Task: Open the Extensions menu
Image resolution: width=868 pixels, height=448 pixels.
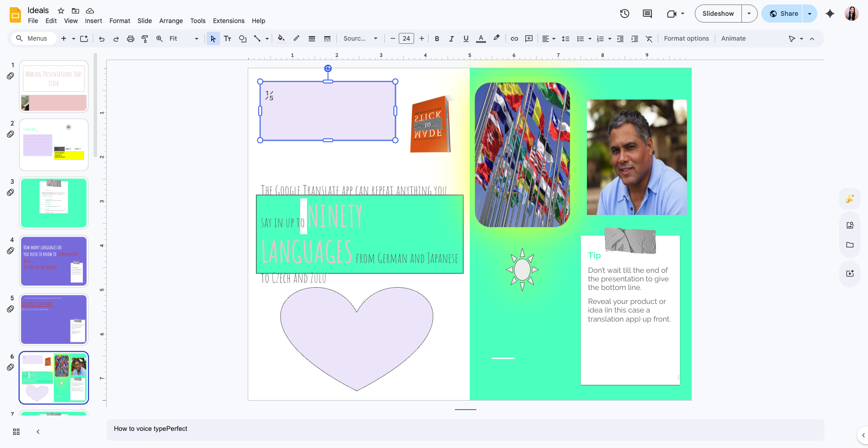Action: [228, 21]
